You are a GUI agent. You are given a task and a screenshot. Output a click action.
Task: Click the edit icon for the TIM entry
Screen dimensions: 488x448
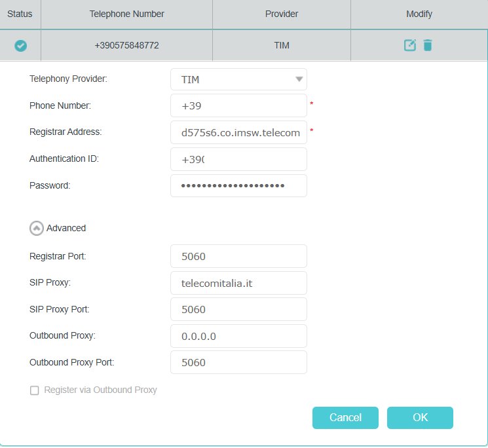pos(410,45)
